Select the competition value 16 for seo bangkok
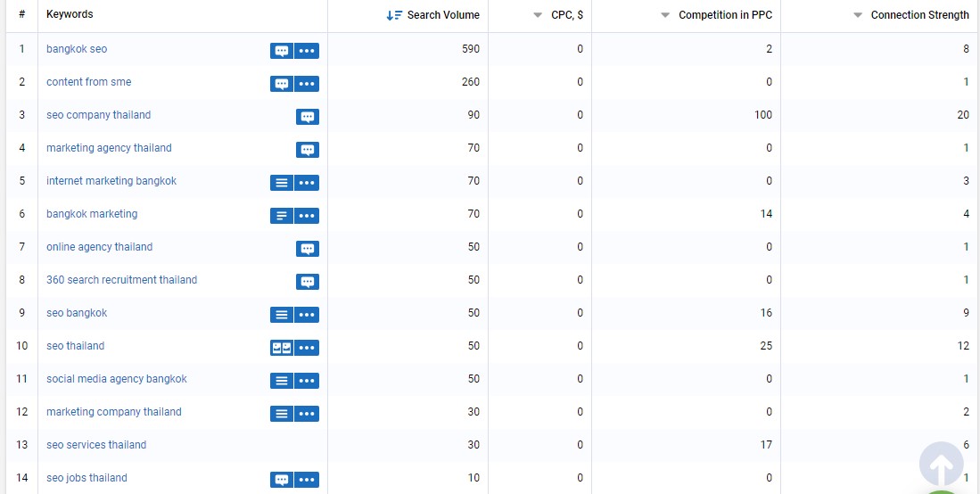This screenshot has height=494, width=980. click(766, 313)
